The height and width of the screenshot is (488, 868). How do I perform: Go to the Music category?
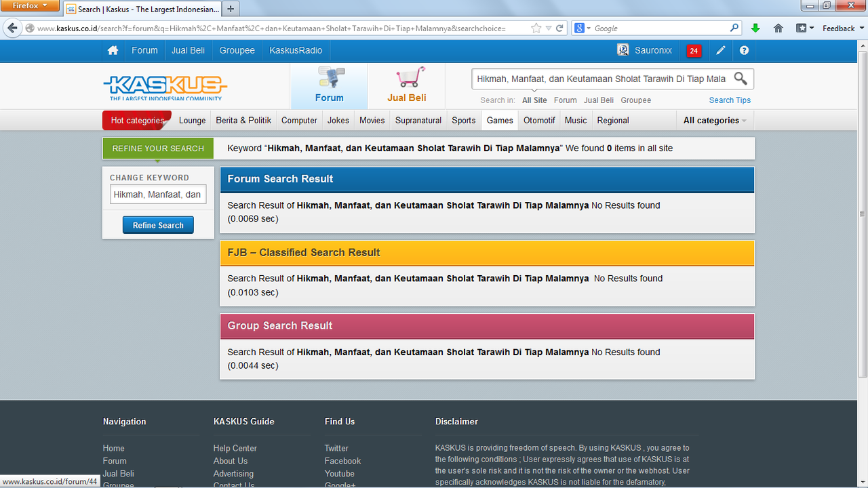(576, 121)
